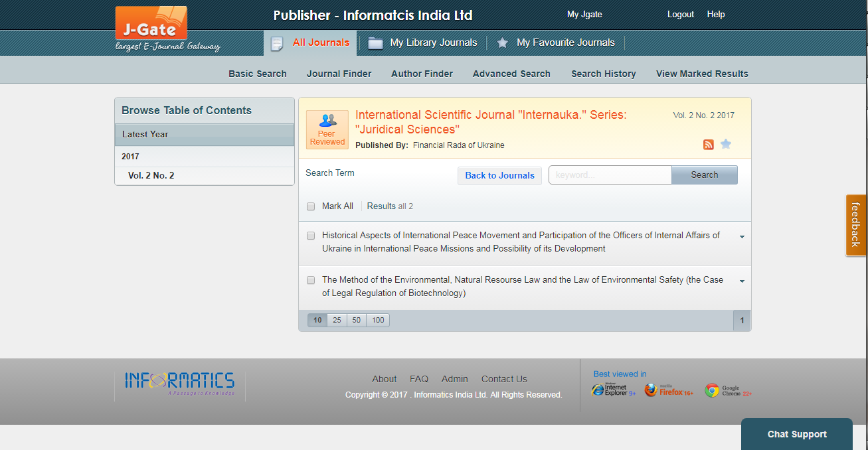Expand the Environmental Law article details arrow

coord(742,281)
